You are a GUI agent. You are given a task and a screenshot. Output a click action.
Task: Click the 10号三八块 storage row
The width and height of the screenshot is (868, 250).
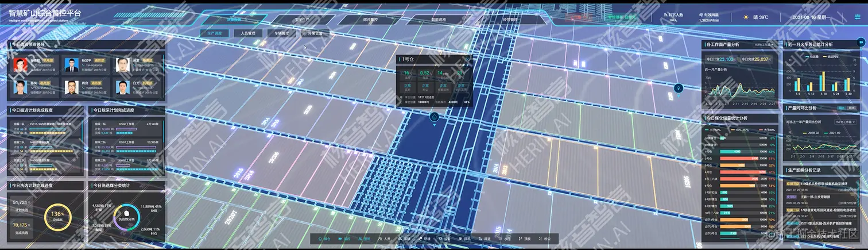coord(739,213)
